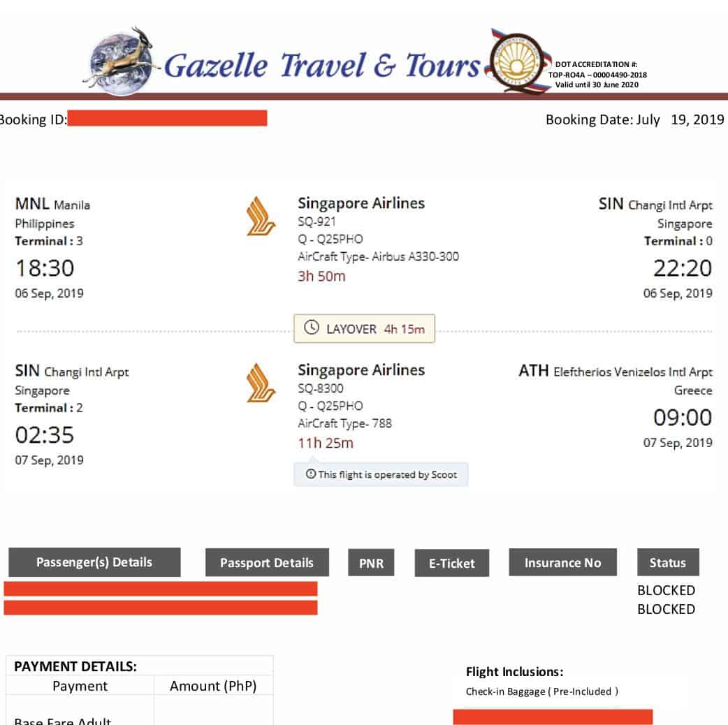Select the Passport Details header
This screenshot has height=725, width=728.
pos(267,563)
